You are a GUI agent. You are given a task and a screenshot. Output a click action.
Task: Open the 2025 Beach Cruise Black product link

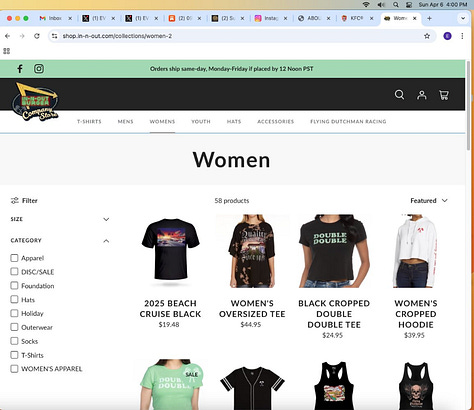170,309
